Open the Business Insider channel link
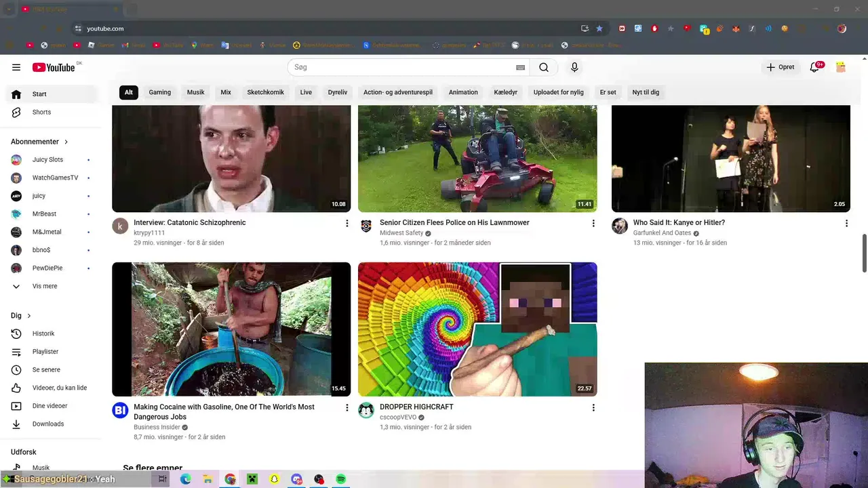This screenshot has height=488, width=868. click(x=157, y=427)
